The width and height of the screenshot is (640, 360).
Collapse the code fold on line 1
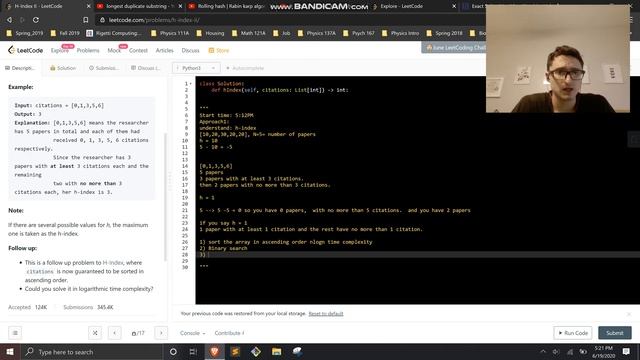190,84
